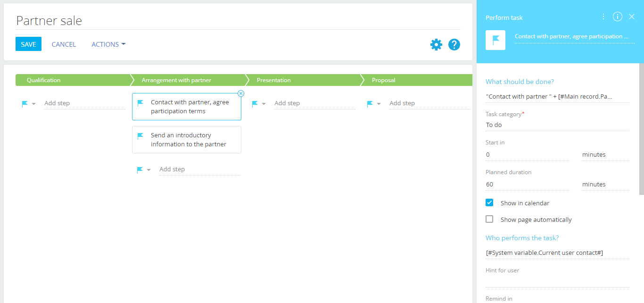Click Add step field under Presentation
Screen dimensions: 644x303
coord(314,103)
